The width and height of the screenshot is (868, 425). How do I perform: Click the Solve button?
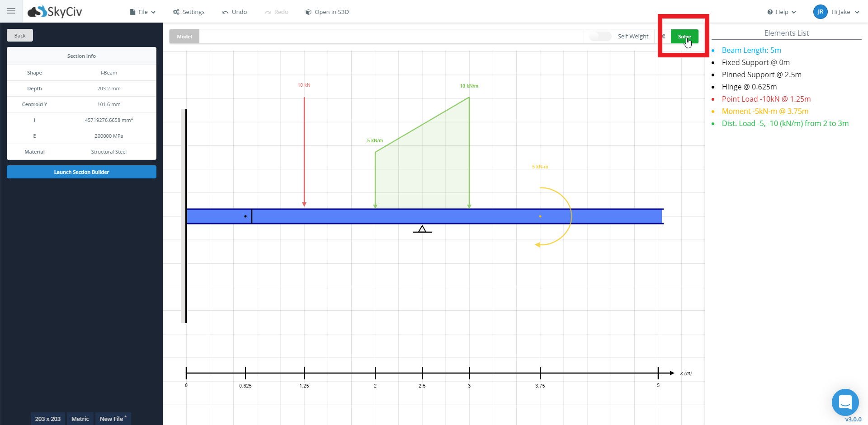point(684,37)
